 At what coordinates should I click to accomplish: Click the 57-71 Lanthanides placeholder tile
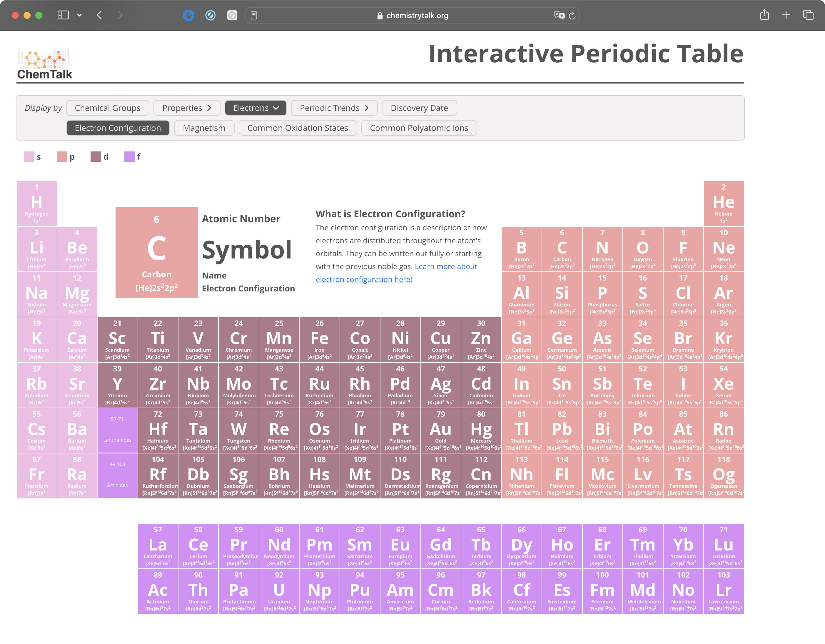point(118,430)
